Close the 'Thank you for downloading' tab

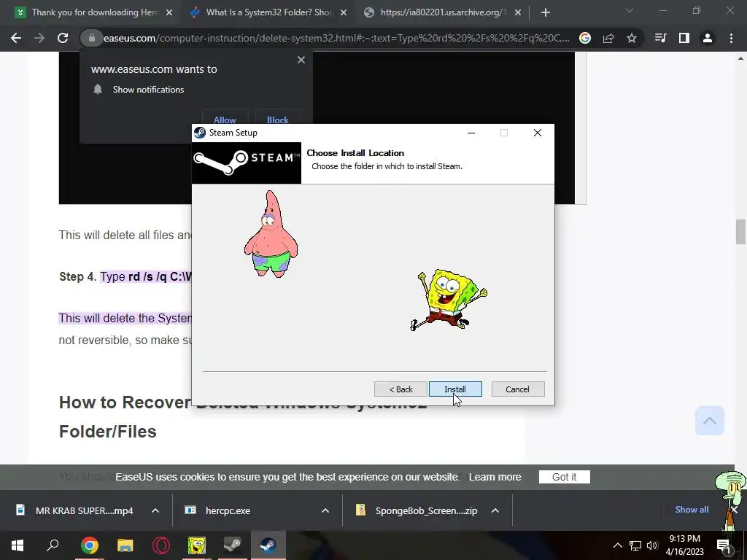[169, 13]
